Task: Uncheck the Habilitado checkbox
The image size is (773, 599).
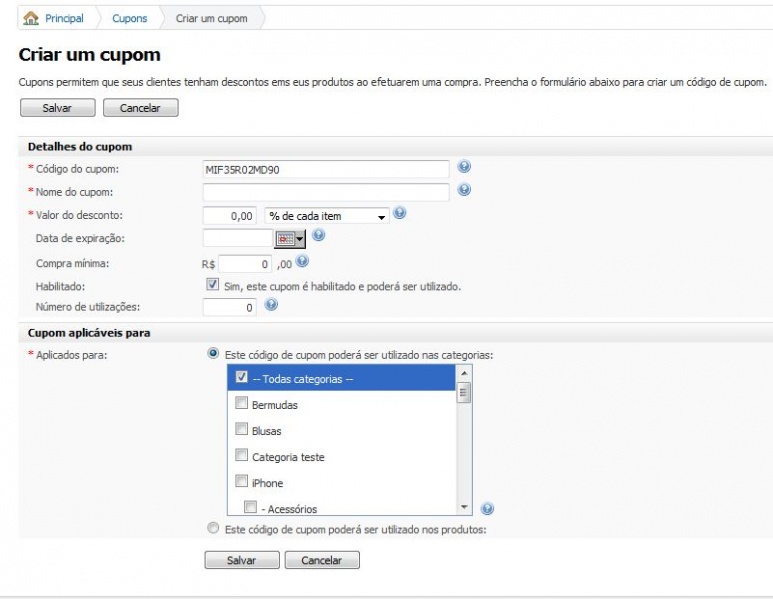Action: pyautogui.click(x=212, y=284)
